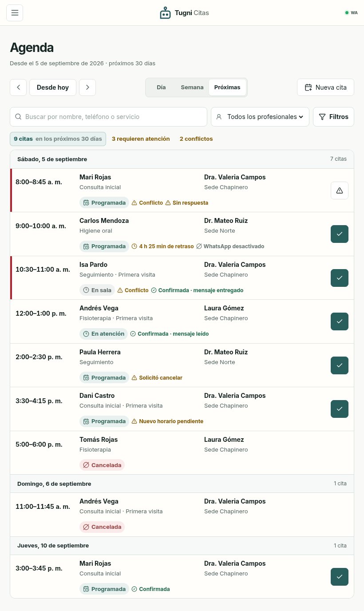Switch to the Semana view tab
364x611 pixels.
pyautogui.click(x=192, y=87)
